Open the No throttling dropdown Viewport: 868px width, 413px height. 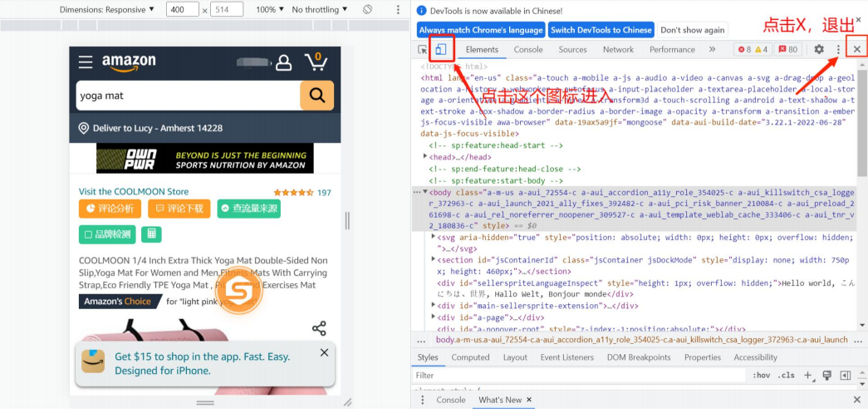(x=320, y=9)
